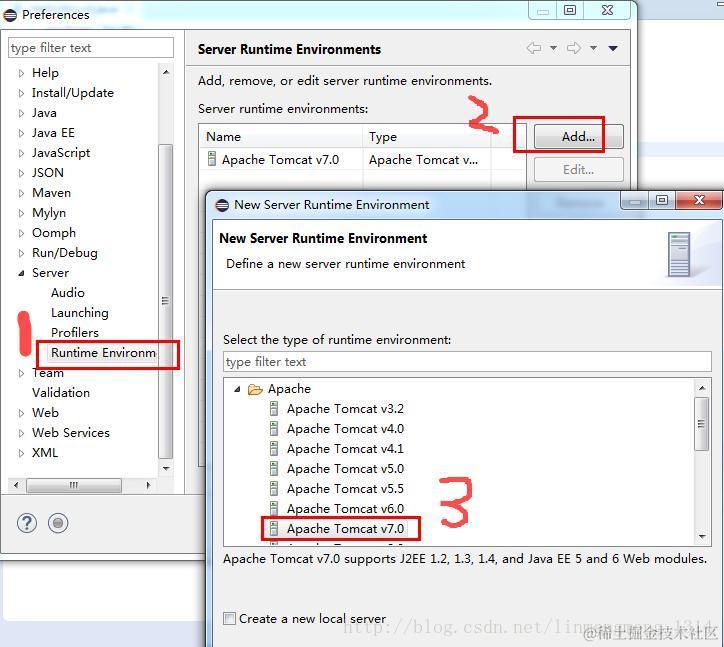This screenshot has width=724, height=647.
Task: Click the record preferences icon next to Help
Action: [x=58, y=523]
